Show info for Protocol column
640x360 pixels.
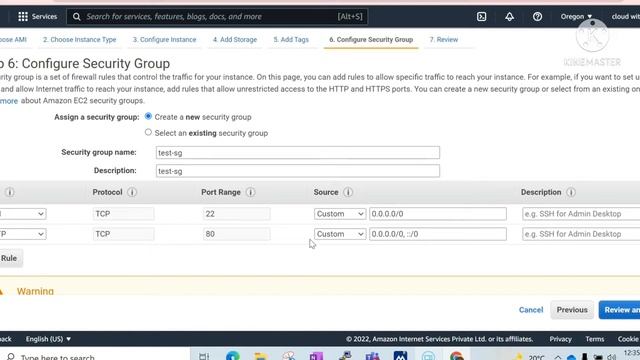[x=132, y=192]
